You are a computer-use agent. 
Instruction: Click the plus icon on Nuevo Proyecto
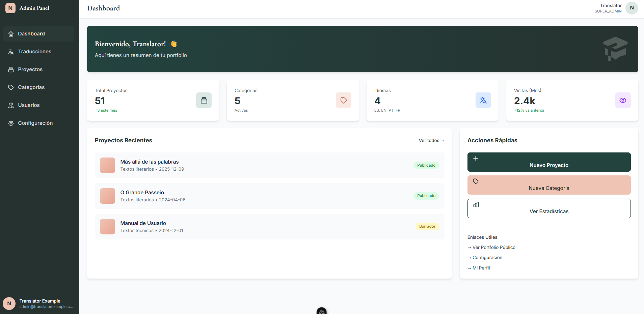point(476,159)
